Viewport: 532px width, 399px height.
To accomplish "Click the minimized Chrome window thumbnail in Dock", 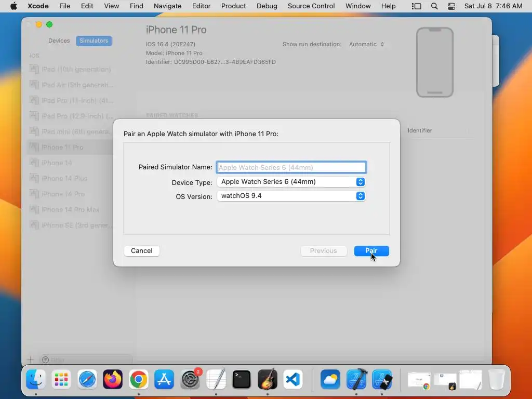I will click(419, 380).
